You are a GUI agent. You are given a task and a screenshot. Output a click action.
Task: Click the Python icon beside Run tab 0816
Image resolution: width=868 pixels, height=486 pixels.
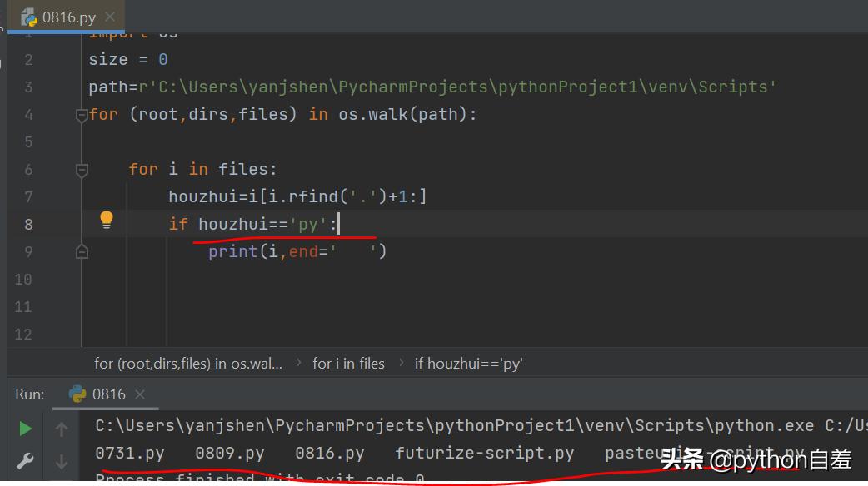tap(77, 394)
